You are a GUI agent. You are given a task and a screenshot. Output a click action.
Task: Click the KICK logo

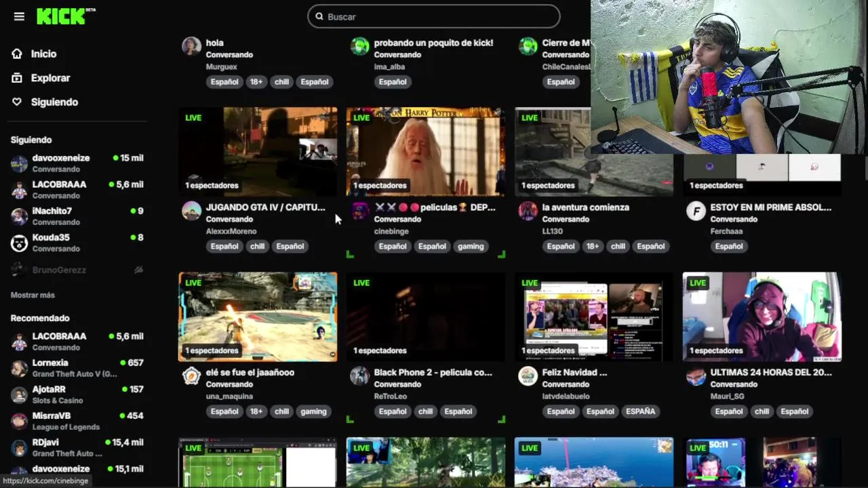(x=66, y=16)
